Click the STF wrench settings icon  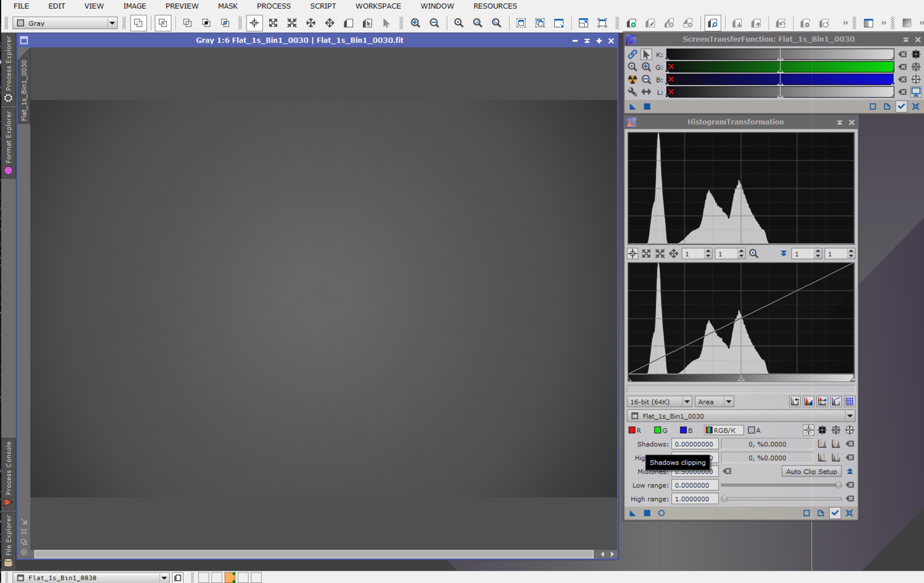click(633, 92)
